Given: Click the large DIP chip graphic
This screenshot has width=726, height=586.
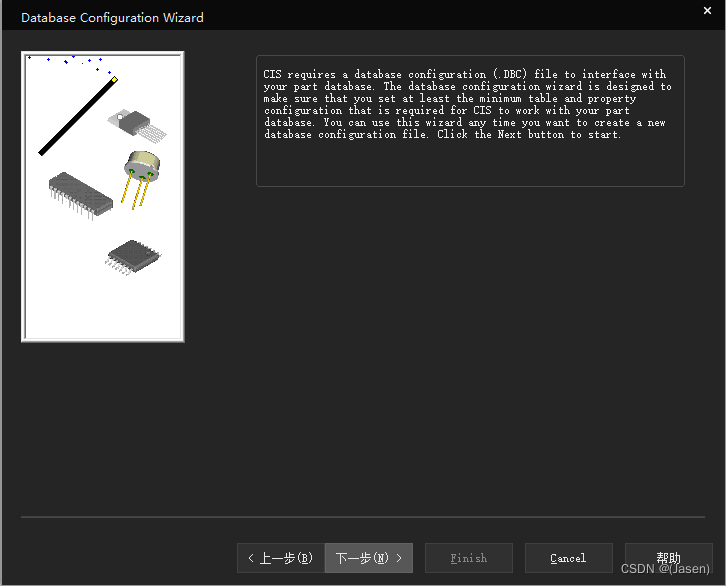Looking at the screenshot, I should click(x=80, y=194).
